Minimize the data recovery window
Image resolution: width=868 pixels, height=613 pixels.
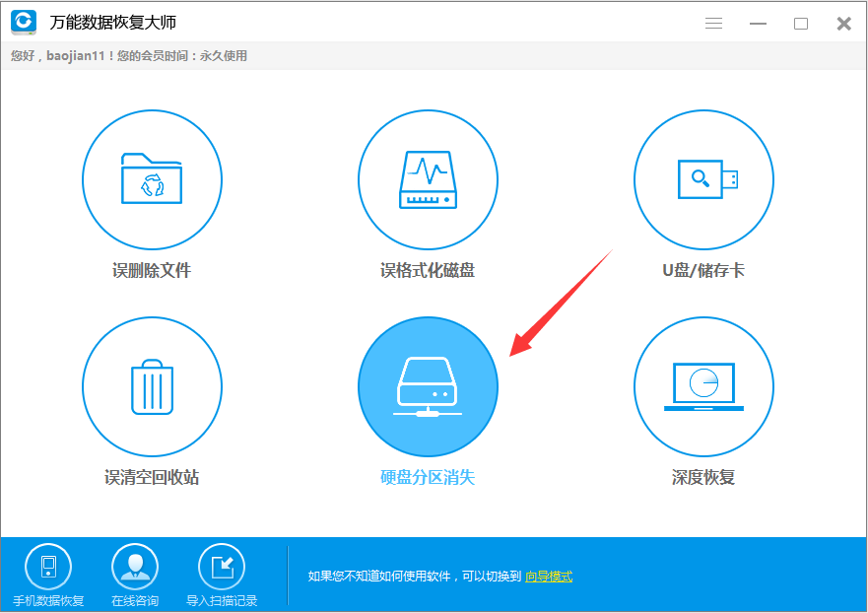click(758, 24)
